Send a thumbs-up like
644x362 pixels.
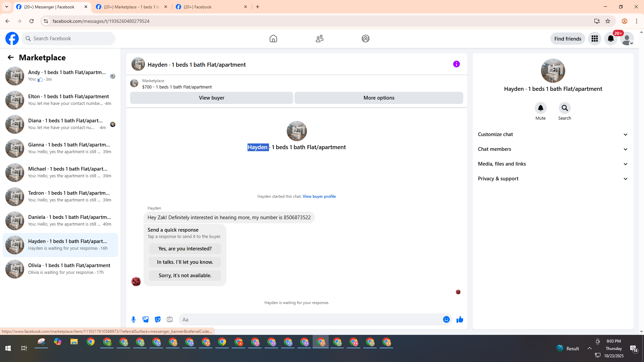click(x=460, y=319)
